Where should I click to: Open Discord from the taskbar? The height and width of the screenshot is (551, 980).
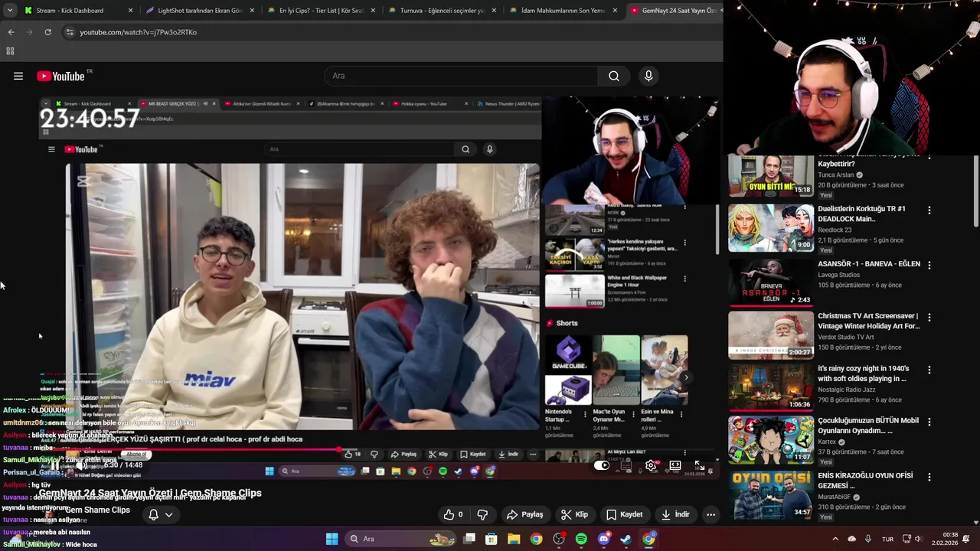click(603, 539)
